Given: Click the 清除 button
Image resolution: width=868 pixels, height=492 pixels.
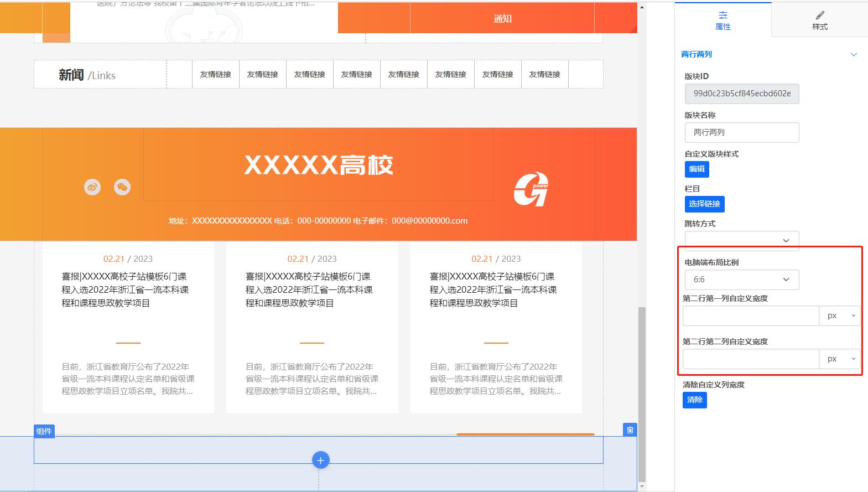Looking at the screenshot, I should coord(694,400).
